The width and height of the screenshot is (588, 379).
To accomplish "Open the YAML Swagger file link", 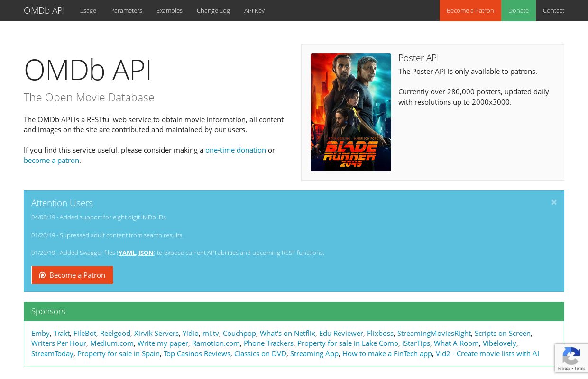I will coord(127,253).
